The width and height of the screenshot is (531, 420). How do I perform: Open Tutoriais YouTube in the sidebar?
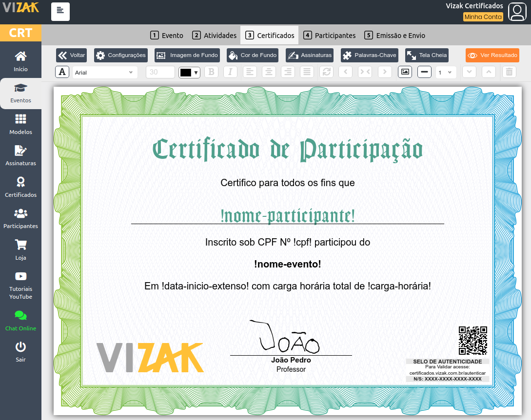click(x=20, y=286)
